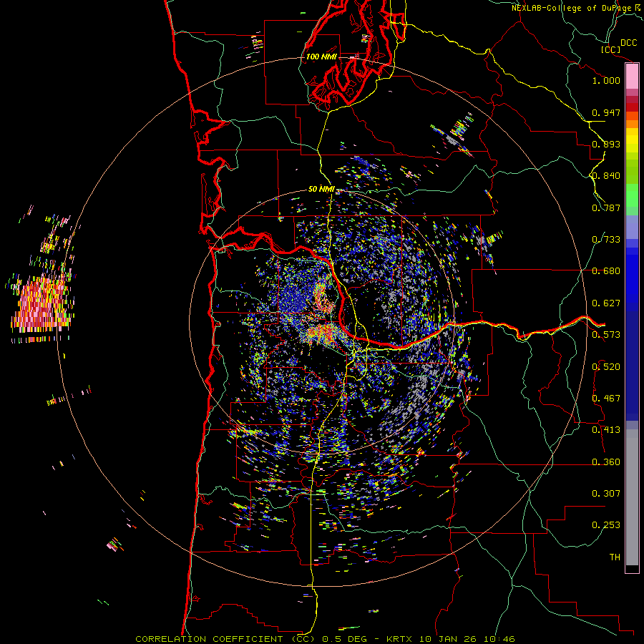Select the 0.733 scale value
This screenshot has height=644, width=644.
(606, 240)
